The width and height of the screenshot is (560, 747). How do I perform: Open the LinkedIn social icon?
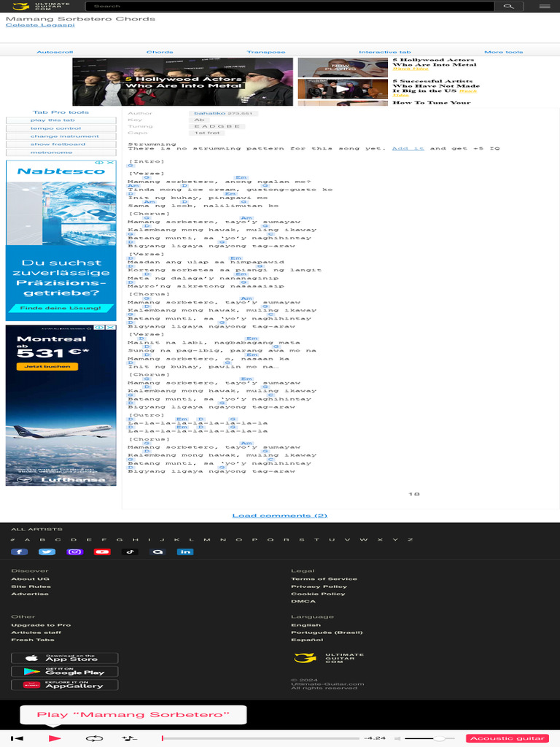185,551
